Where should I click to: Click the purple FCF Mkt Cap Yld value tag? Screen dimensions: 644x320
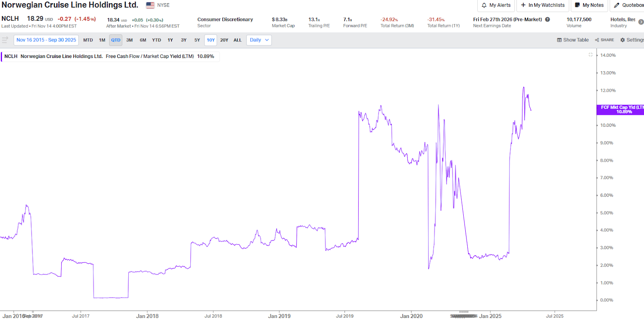620,109
